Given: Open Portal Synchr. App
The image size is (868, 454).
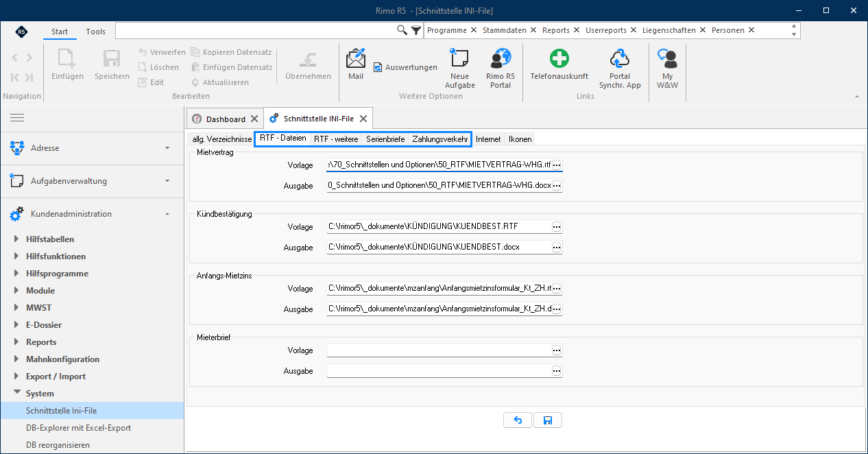Looking at the screenshot, I should [x=620, y=69].
